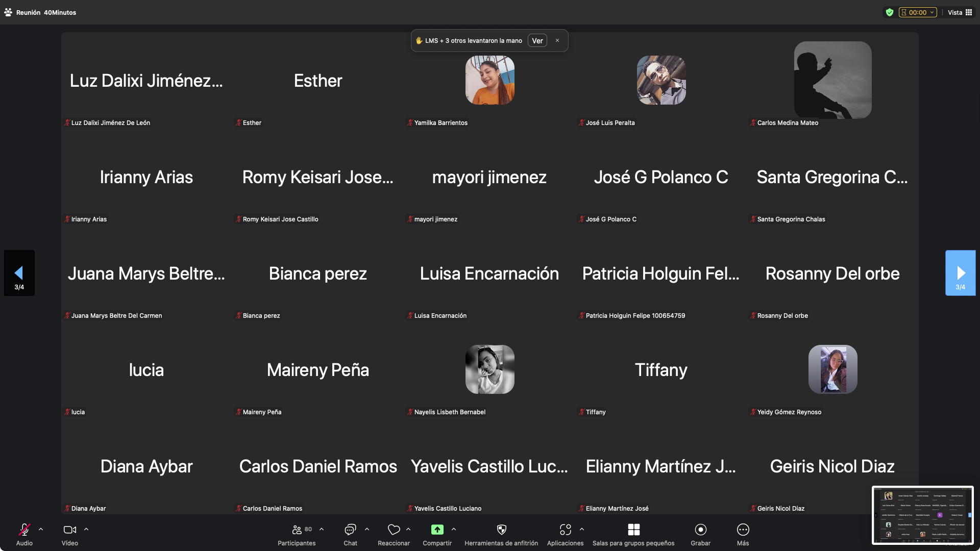Click the green Compartir share-screen icon
Viewport: 980px width, 551px height.
(437, 530)
